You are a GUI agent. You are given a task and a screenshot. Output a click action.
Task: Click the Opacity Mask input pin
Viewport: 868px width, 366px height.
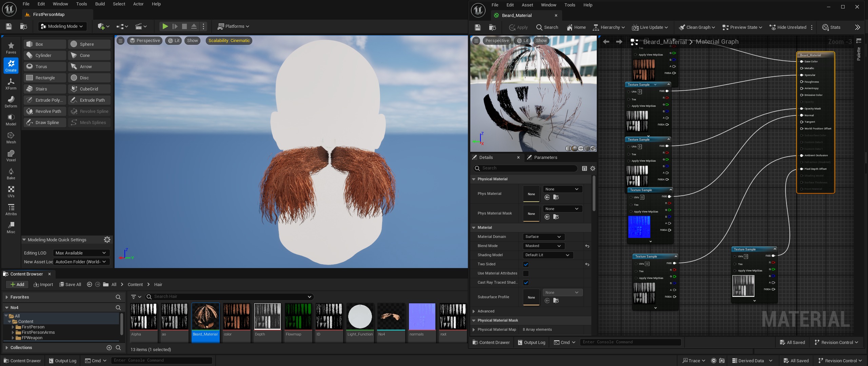click(x=802, y=108)
